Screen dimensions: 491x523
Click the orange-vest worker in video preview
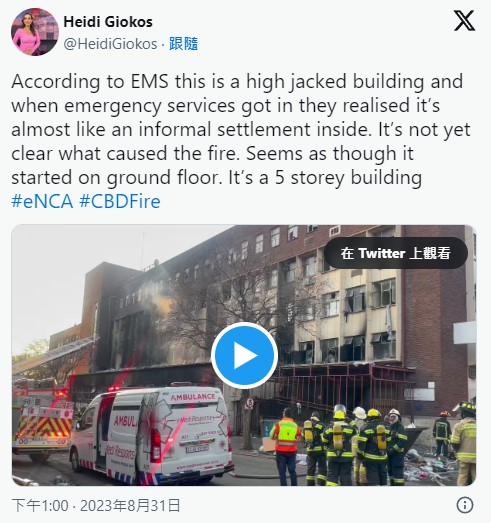pyautogui.click(x=286, y=446)
